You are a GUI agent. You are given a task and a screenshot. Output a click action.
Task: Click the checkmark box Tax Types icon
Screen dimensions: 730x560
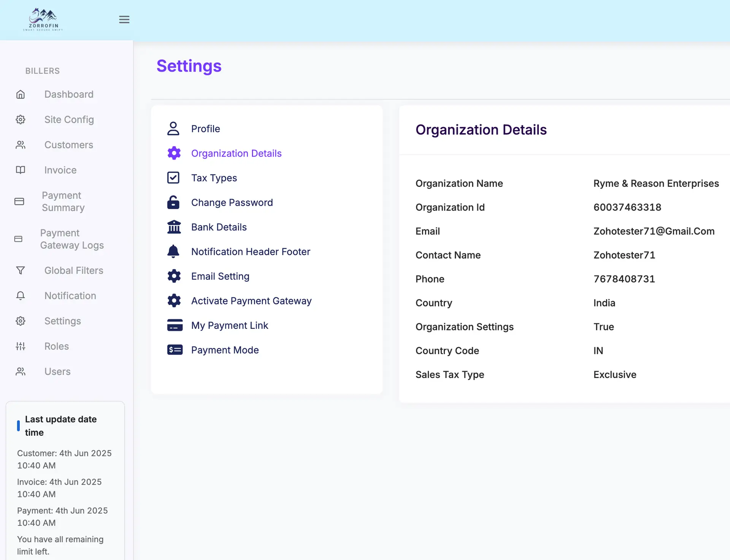173,178
